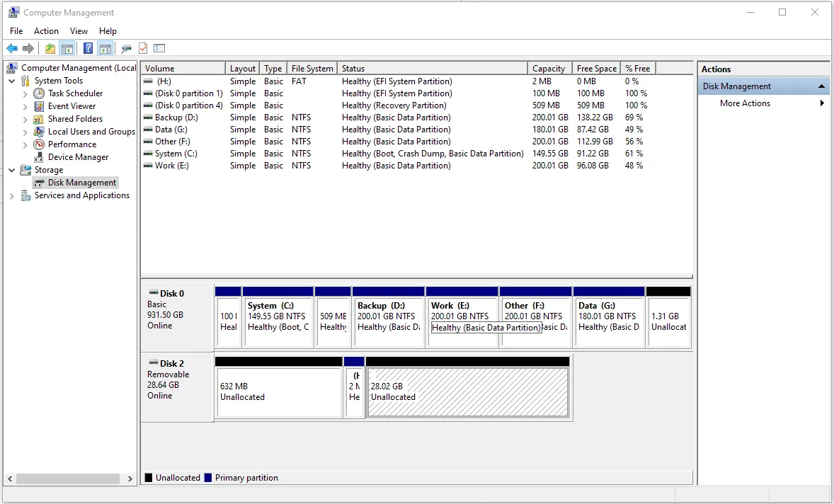Select System (C:) partition block on Disk 0
The width and height of the screenshot is (834, 504).
tap(278, 317)
